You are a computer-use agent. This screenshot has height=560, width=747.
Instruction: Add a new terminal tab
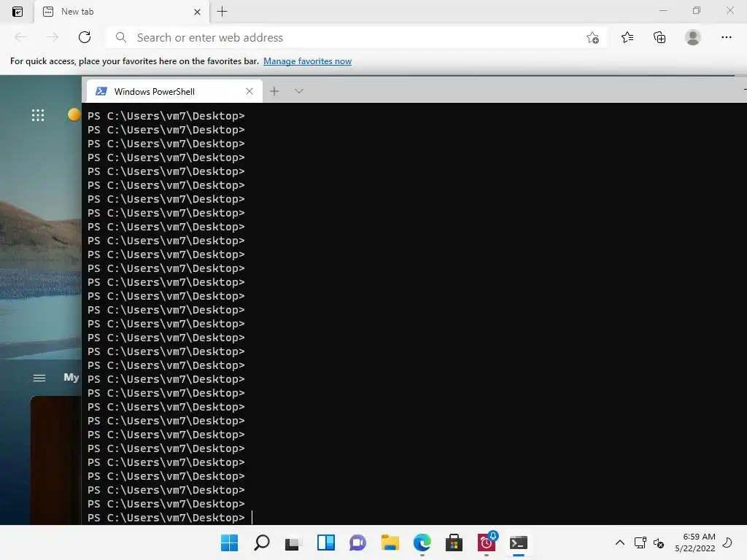click(274, 91)
